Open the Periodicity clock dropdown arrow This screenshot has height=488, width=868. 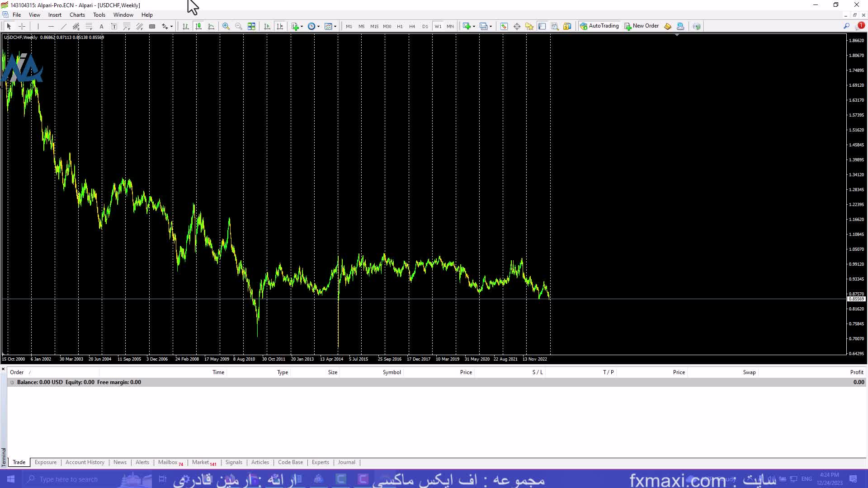pyautogui.click(x=318, y=26)
